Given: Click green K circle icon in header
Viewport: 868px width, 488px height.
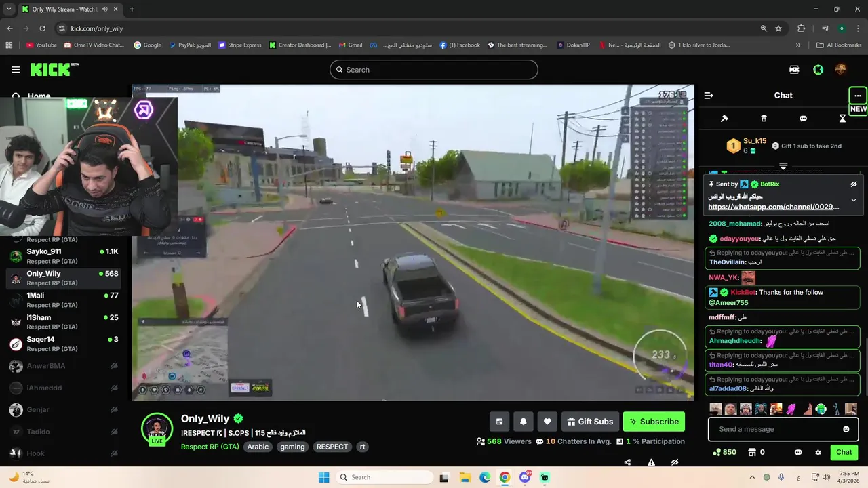Looking at the screenshot, I should [818, 70].
